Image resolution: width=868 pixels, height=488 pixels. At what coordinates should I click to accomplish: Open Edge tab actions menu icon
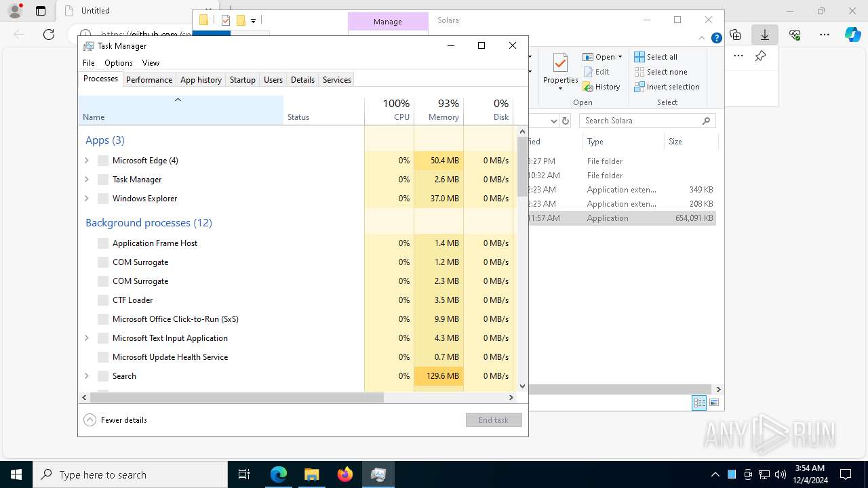pyautogui.click(x=41, y=11)
